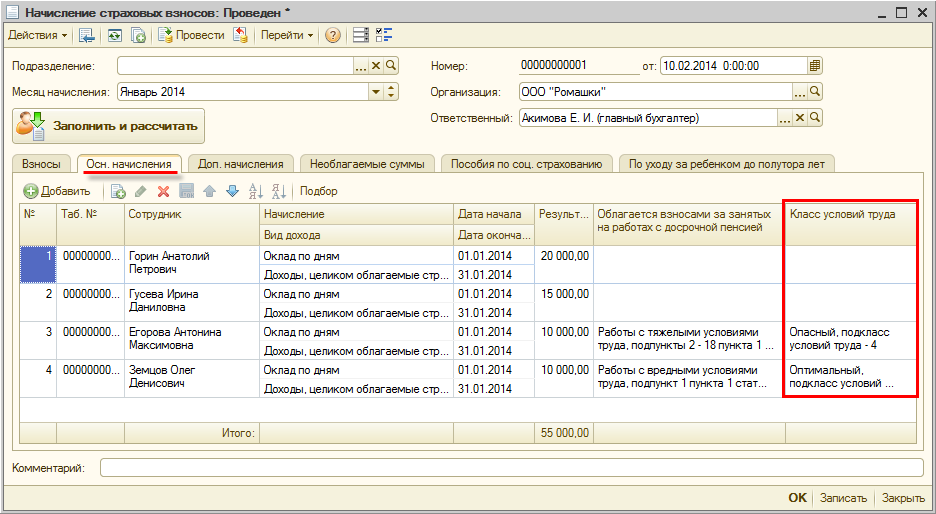Click the refresh icon in top toolbar
The height and width of the screenshot is (514, 936).
tap(114, 35)
